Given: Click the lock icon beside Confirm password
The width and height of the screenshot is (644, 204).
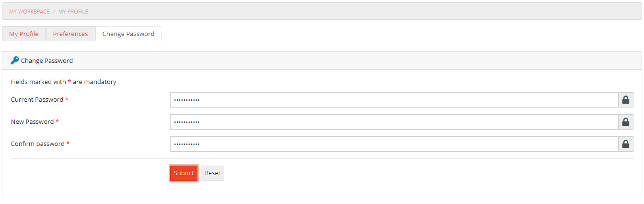Looking at the screenshot, I should [x=625, y=144].
